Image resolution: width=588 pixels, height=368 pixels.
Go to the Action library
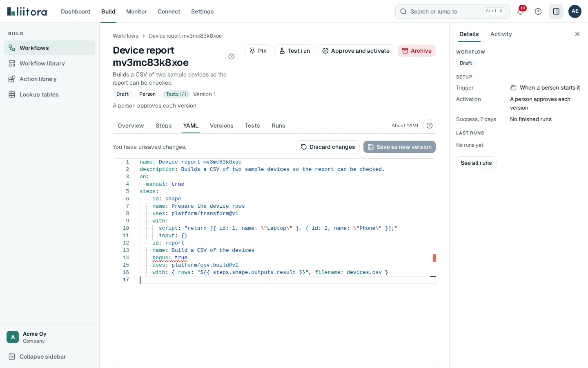point(49,79)
